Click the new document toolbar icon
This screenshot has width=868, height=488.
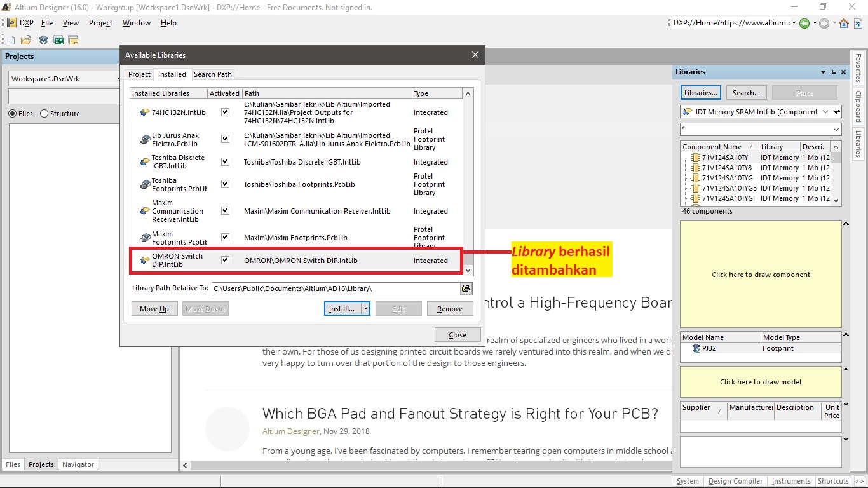tap(11, 40)
